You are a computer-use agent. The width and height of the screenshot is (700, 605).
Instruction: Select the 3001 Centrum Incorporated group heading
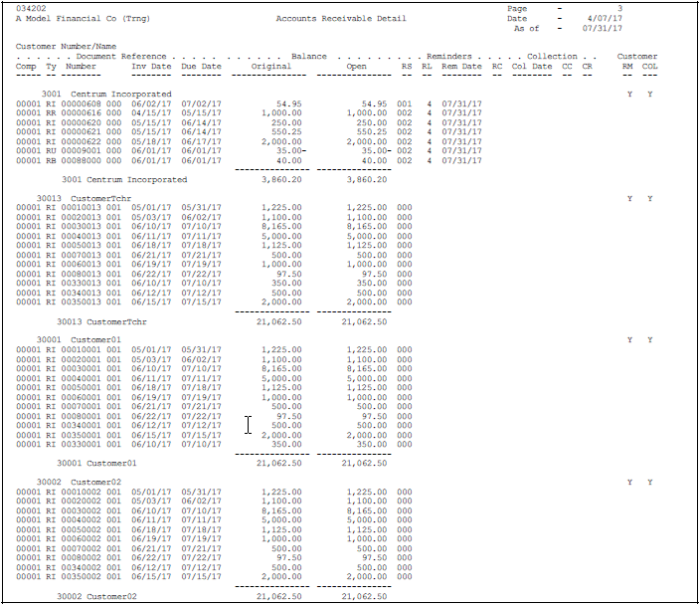pyautogui.click(x=106, y=95)
